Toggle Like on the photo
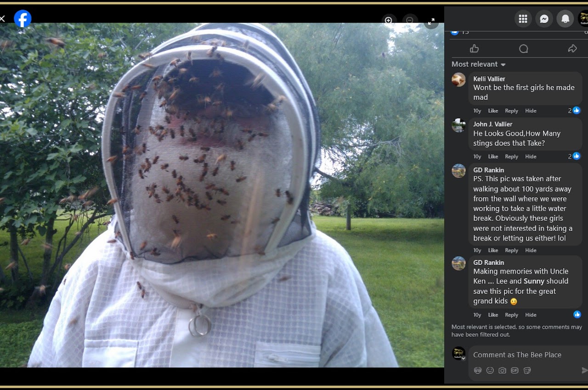The height and width of the screenshot is (390, 588). [475, 49]
